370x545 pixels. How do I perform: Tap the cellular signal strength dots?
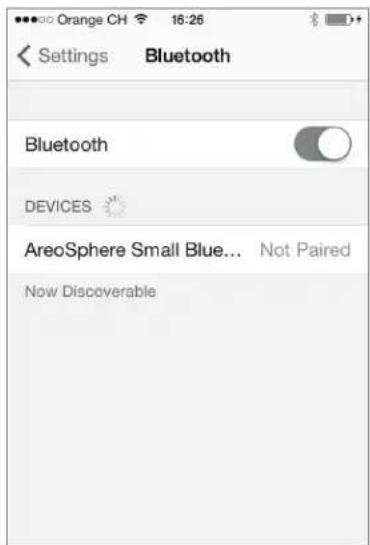tap(33, 20)
